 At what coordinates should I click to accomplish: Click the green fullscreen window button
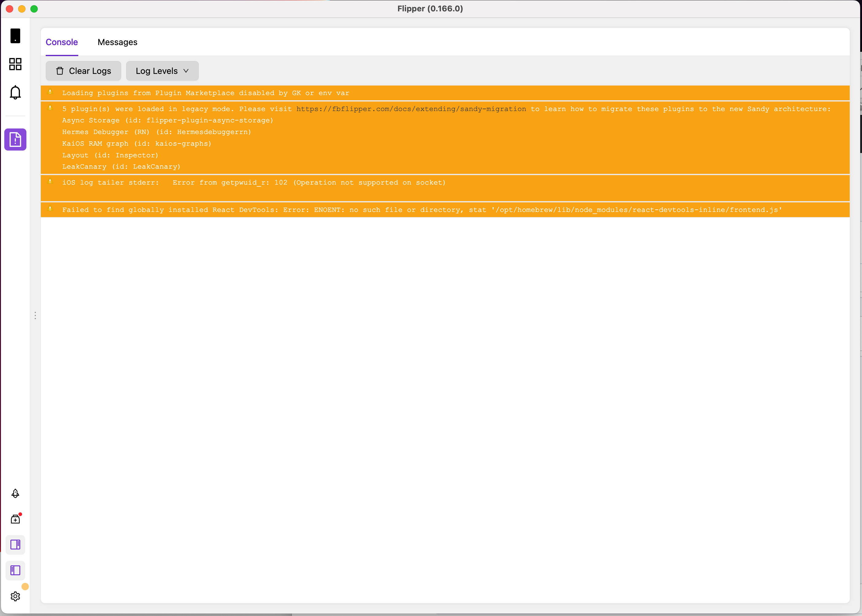(x=34, y=9)
